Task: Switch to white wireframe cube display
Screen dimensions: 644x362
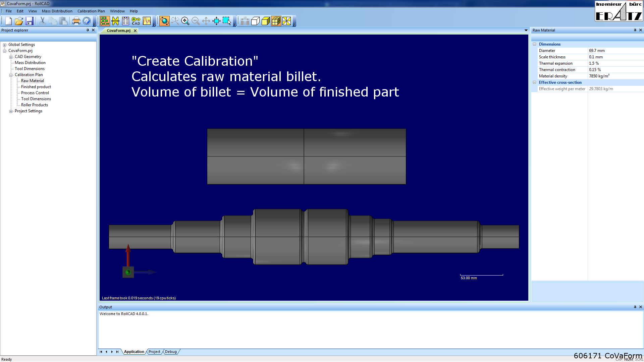Action: point(255,21)
